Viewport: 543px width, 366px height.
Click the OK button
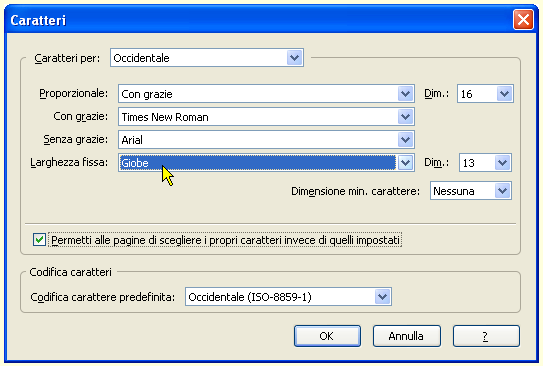coord(327,336)
